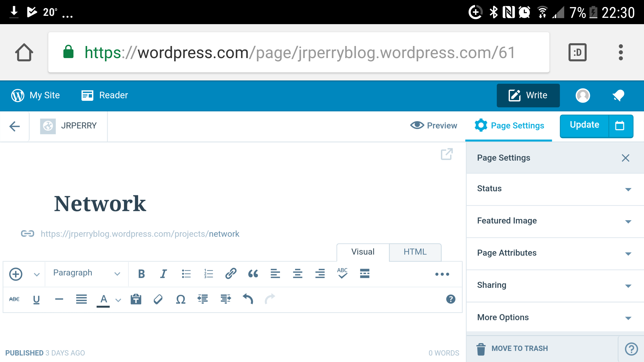Click Paste as text clipboard icon
Image resolution: width=644 pixels, height=362 pixels.
point(136,299)
